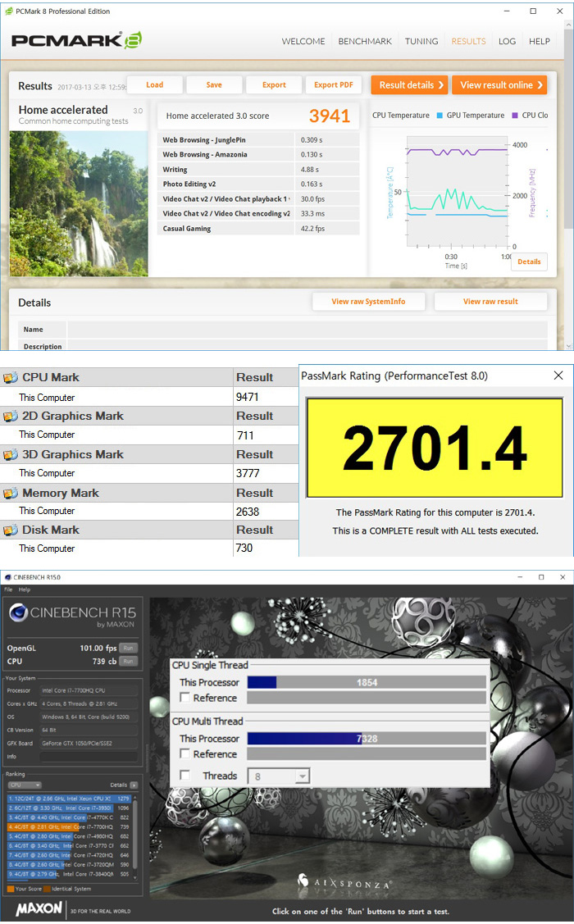Screen dimensions: 574x924
Task: Switch to the BENCHMARK tab in PCMark
Action: pyautogui.click(x=365, y=41)
